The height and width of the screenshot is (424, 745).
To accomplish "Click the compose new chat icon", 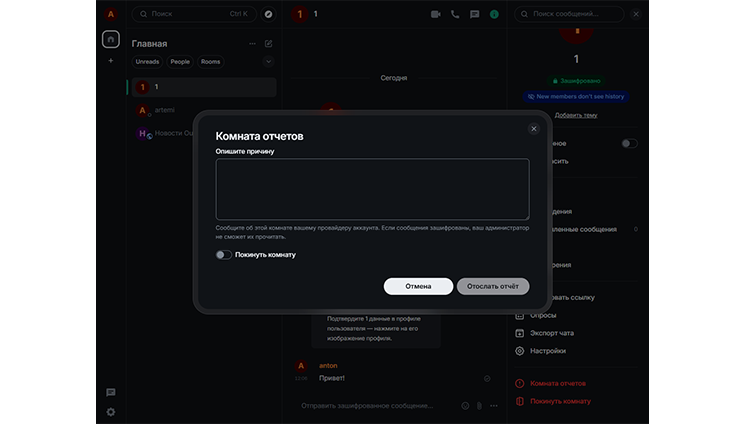I will [268, 44].
